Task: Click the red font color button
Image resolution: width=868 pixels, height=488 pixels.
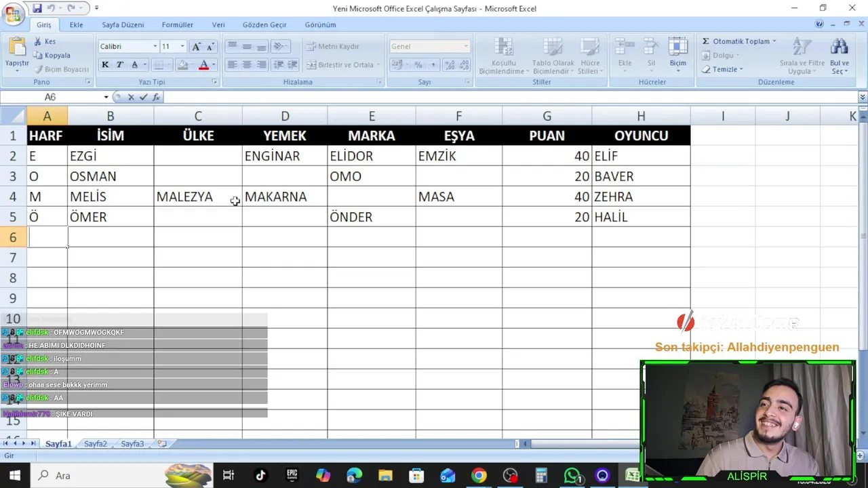Action: click(203, 64)
